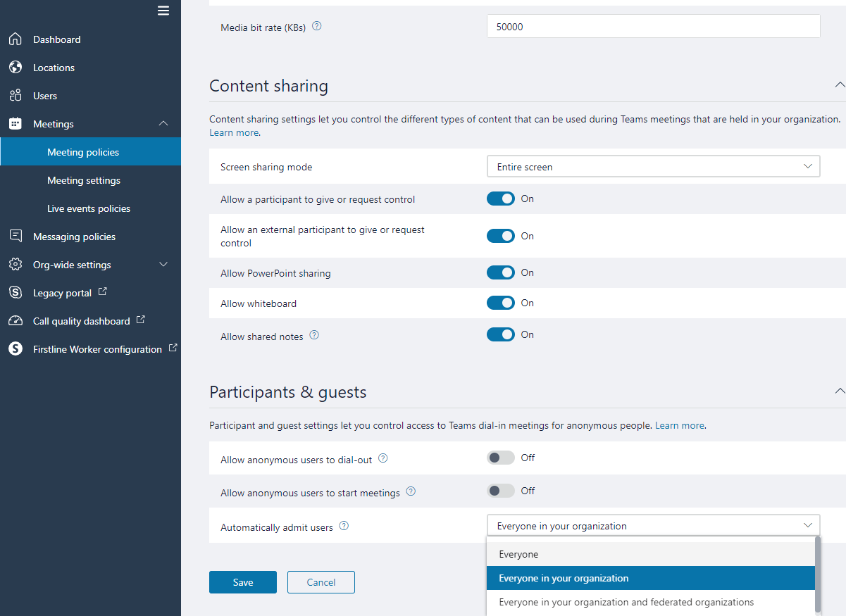Click the Org-wide settings gear icon
Viewport: 846px width, 616px height.
[x=15, y=265]
